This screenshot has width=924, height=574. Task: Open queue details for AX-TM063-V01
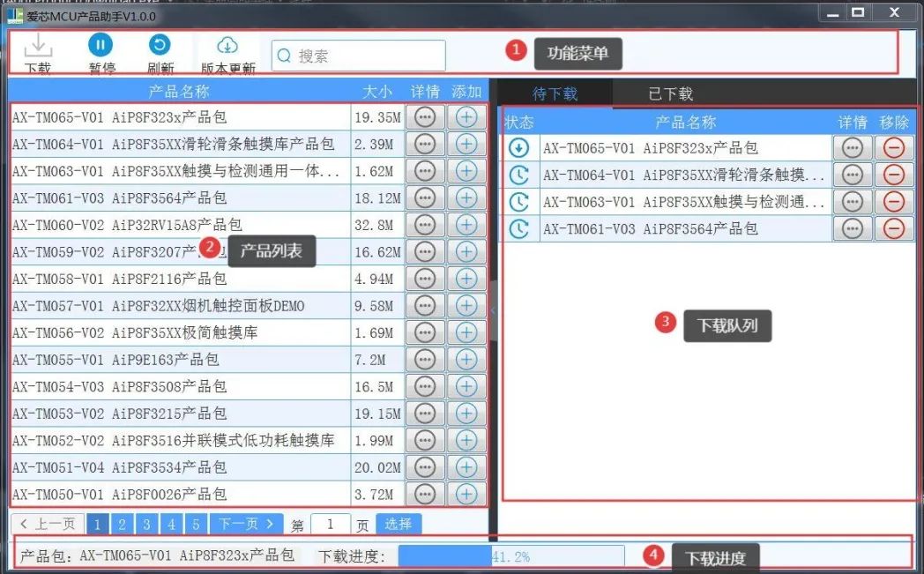[853, 202]
